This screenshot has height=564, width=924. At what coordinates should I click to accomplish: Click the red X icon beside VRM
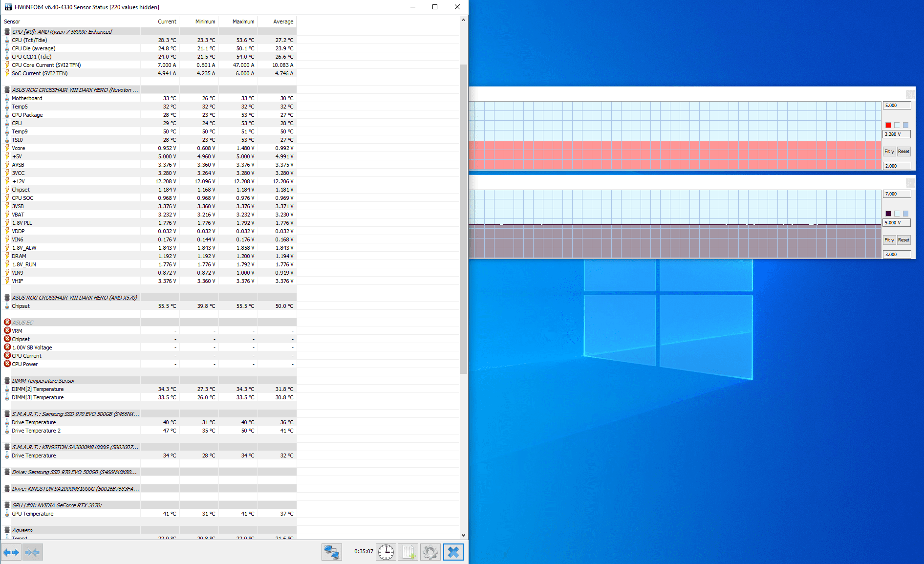tap(7, 331)
